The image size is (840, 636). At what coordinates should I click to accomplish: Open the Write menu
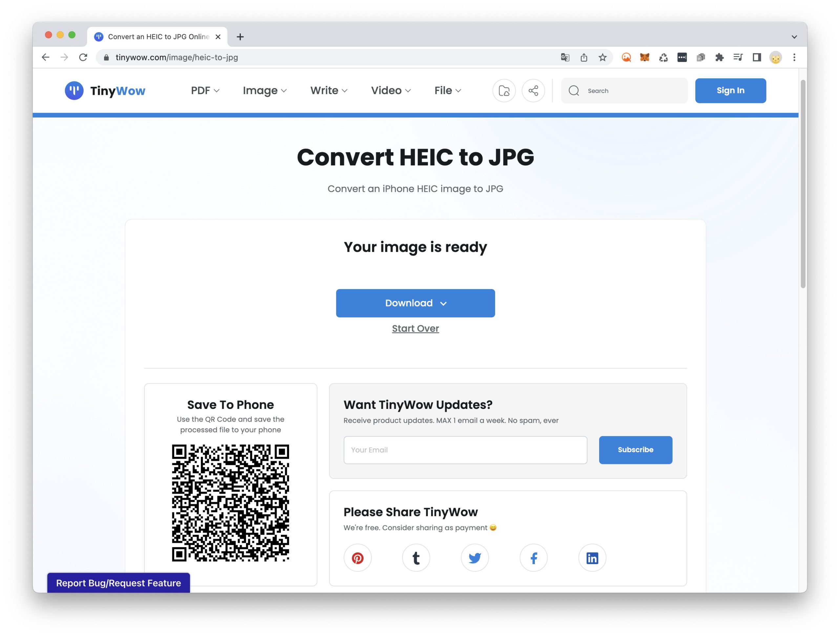coord(328,91)
